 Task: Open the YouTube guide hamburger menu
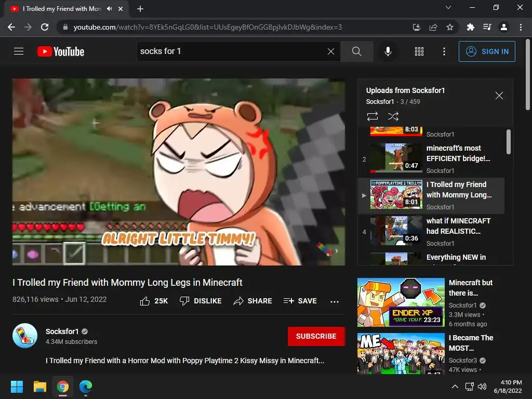(x=19, y=51)
